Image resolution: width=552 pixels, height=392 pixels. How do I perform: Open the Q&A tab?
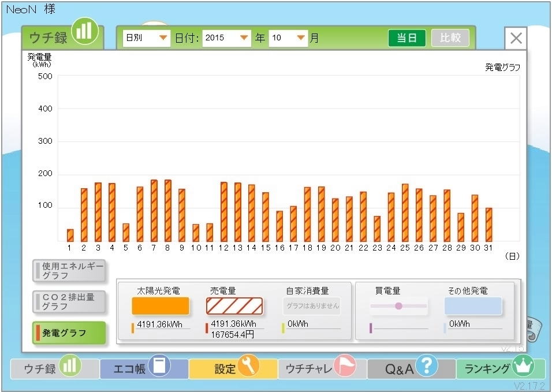pyautogui.click(x=411, y=369)
